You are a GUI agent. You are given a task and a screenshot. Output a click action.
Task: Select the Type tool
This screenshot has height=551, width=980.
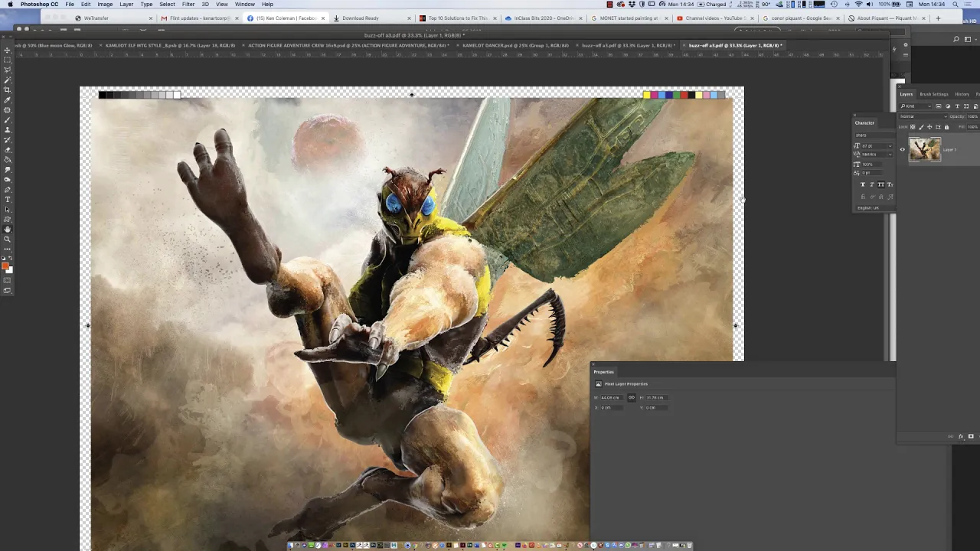[8, 199]
